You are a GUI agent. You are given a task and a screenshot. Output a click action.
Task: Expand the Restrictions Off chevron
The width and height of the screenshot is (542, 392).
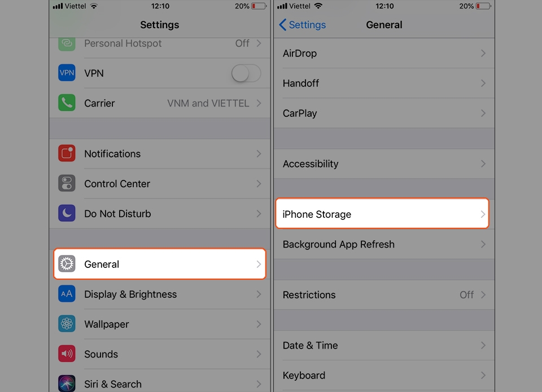(x=483, y=294)
